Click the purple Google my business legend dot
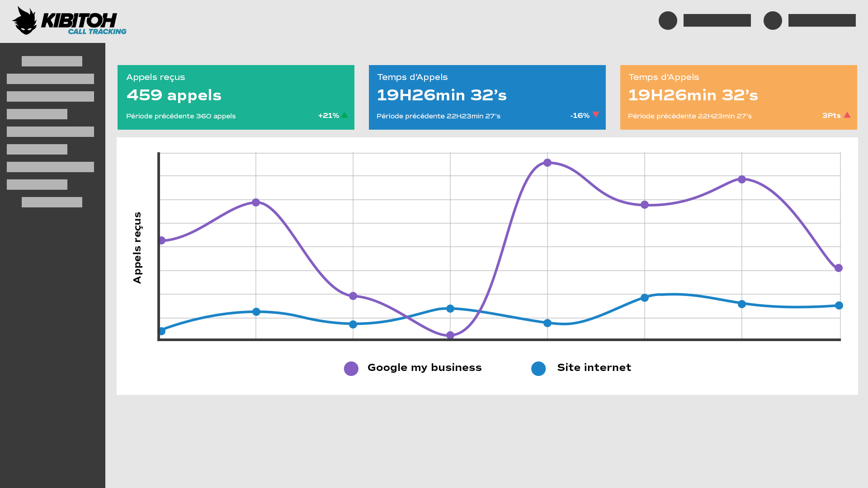Screen dimensions: 868x488 [x=351, y=369]
